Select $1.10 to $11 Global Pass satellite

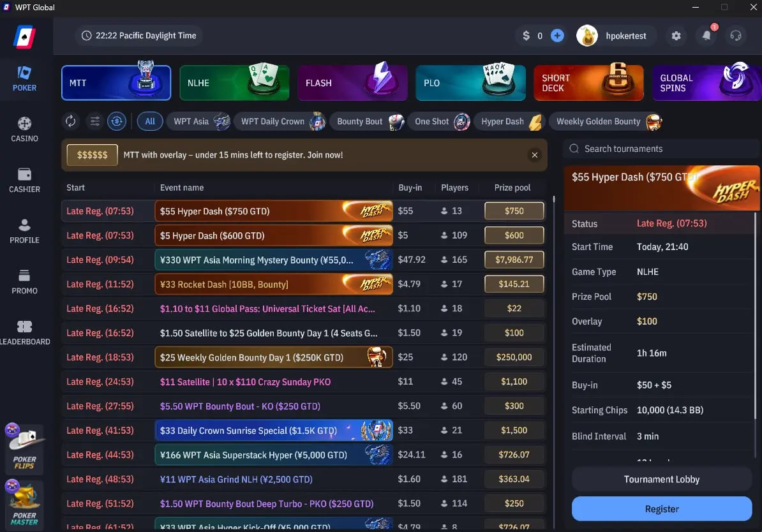tap(303, 308)
